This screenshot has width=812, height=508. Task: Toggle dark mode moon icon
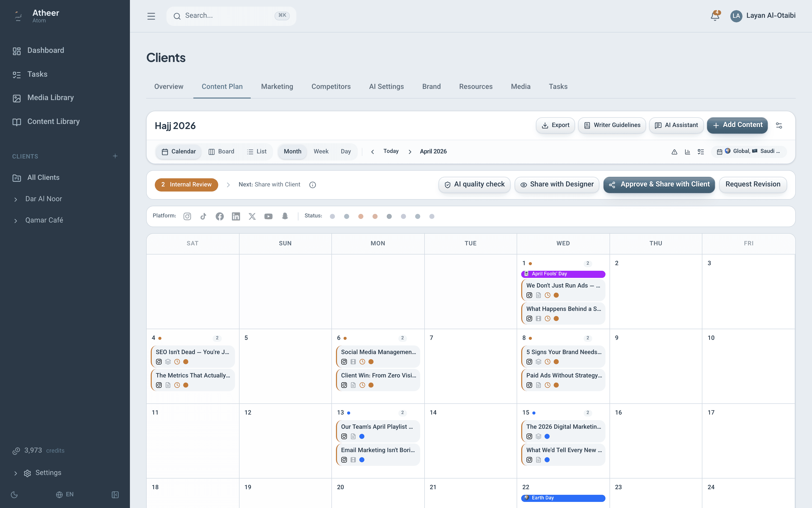tap(14, 495)
